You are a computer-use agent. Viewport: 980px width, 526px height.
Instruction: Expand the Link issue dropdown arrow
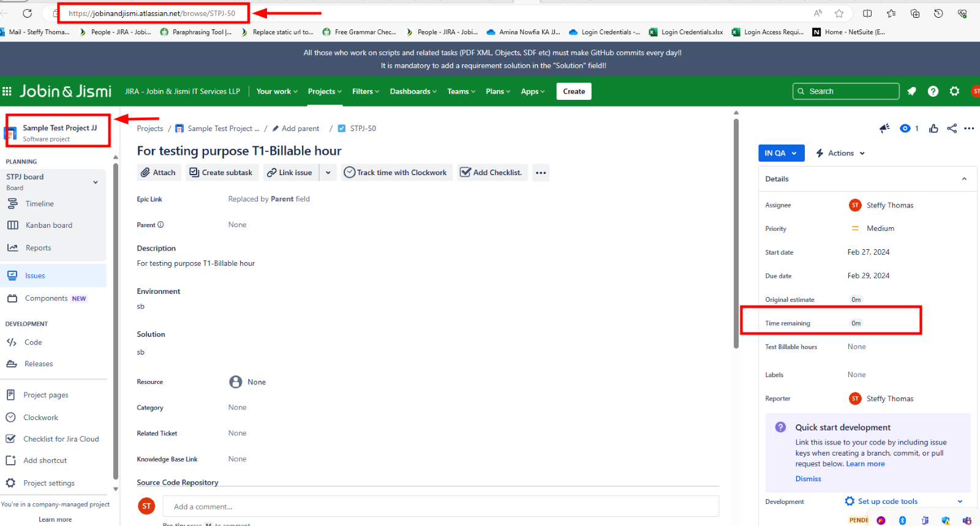tap(328, 173)
